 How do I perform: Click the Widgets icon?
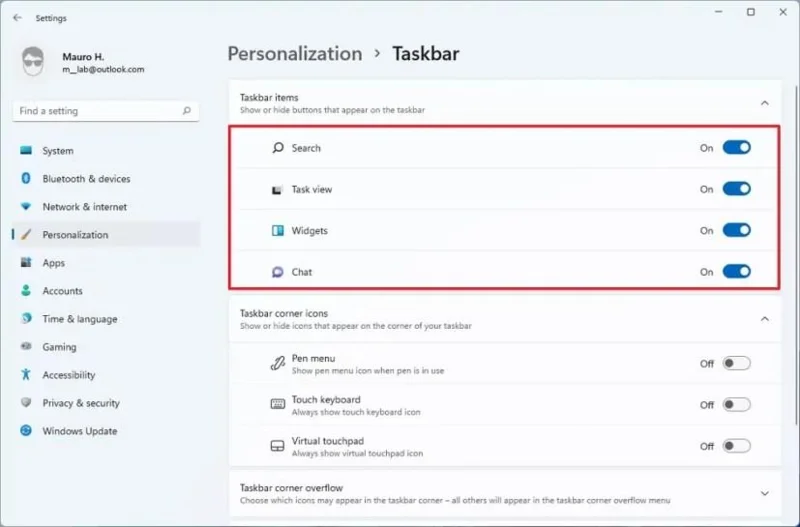tap(278, 231)
